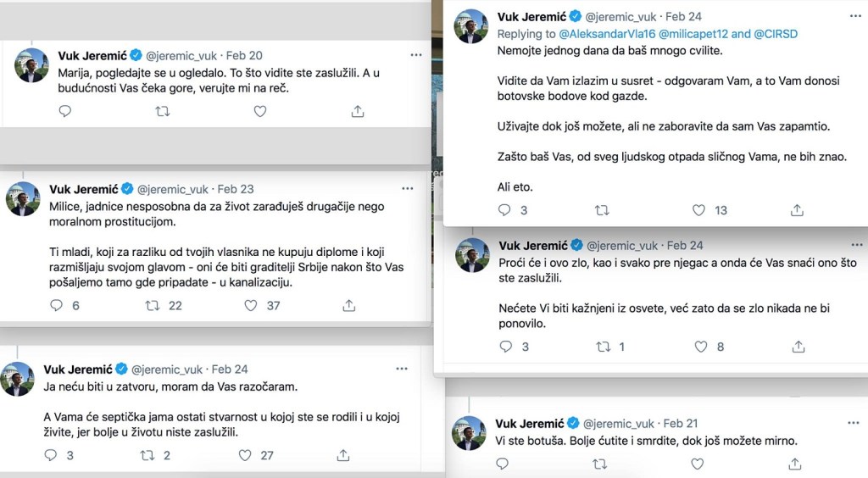Like the reply tweet with 13 likes
Viewport: 868px width, 478px height.
(699, 210)
